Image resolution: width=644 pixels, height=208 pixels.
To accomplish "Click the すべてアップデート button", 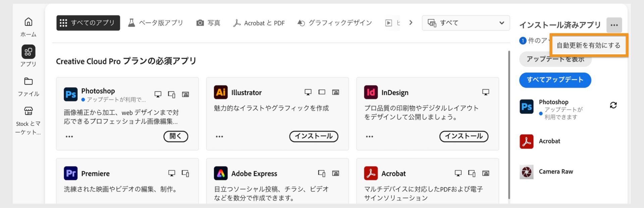I will click(x=555, y=80).
